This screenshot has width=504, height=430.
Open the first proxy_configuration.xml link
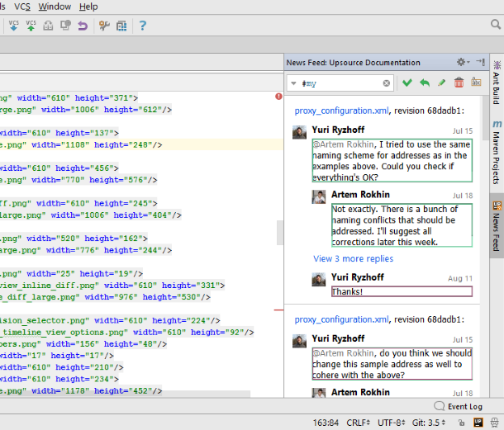[341, 110]
